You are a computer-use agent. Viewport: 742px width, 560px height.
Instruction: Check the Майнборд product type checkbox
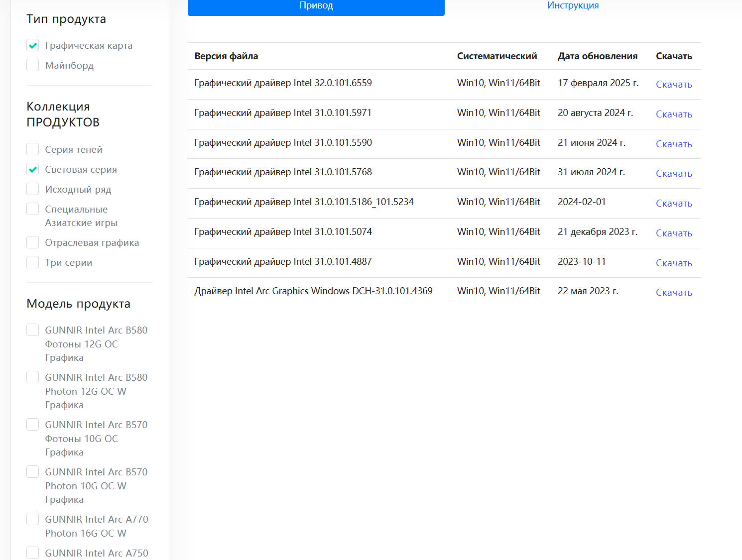coord(33,65)
